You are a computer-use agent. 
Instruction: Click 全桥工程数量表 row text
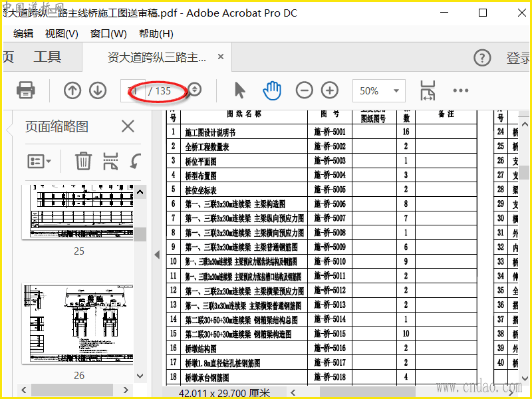[207, 147]
